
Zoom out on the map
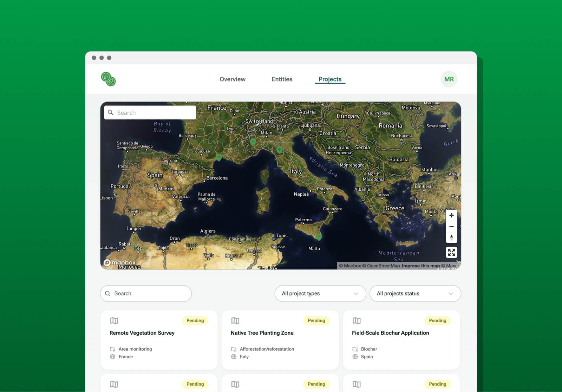451,227
